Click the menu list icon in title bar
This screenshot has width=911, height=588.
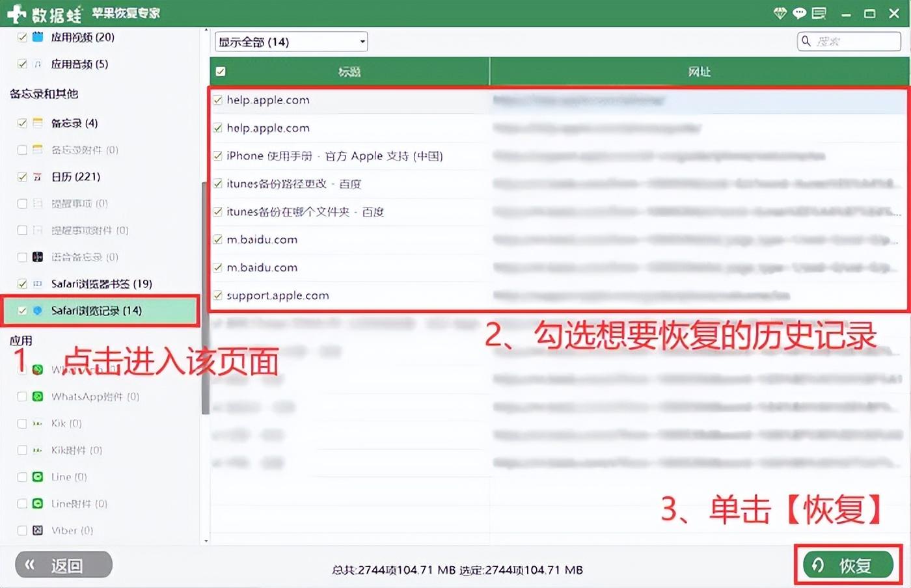click(819, 13)
